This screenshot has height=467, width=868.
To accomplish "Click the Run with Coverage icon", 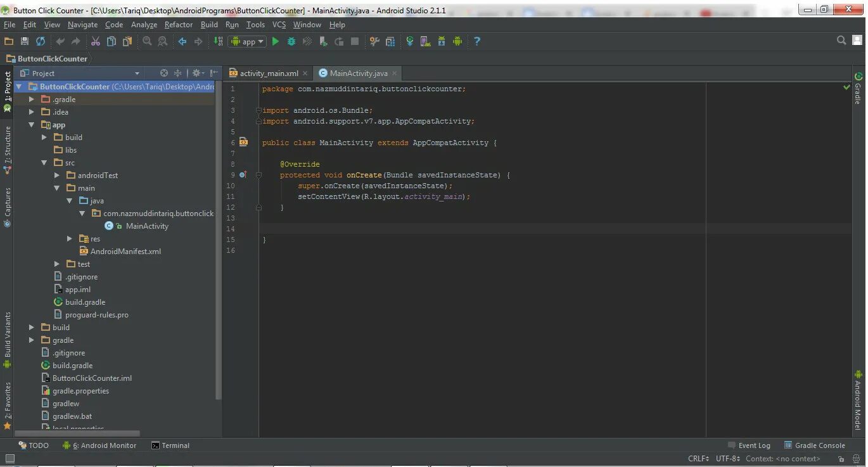I will point(307,41).
